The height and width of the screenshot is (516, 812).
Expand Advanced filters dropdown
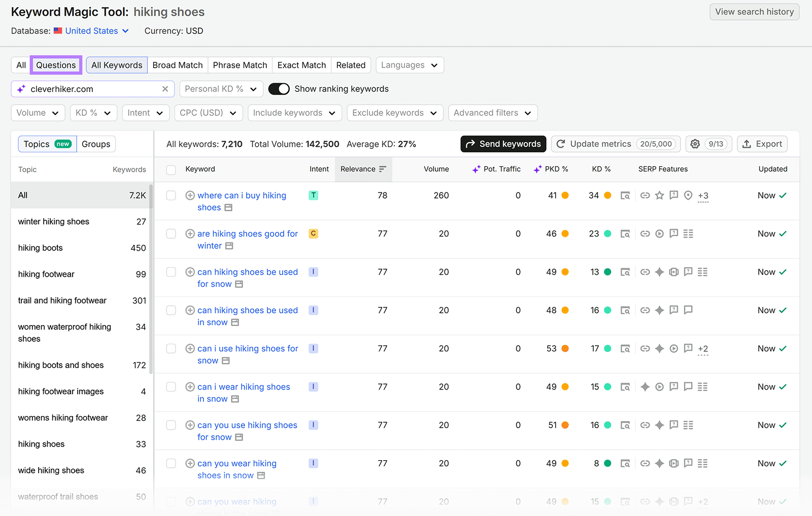(493, 113)
